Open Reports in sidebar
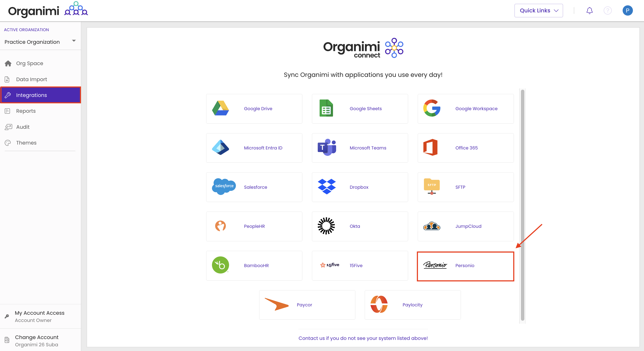Viewport: 644px width, 351px height. [x=41, y=111]
